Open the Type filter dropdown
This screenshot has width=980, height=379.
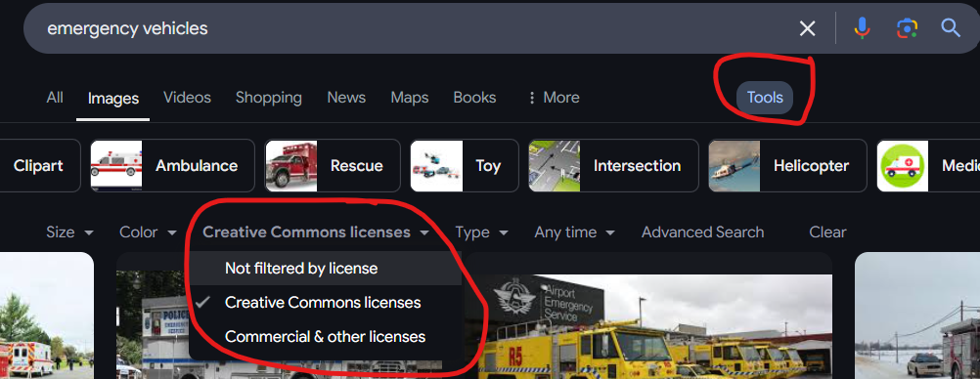481,232
